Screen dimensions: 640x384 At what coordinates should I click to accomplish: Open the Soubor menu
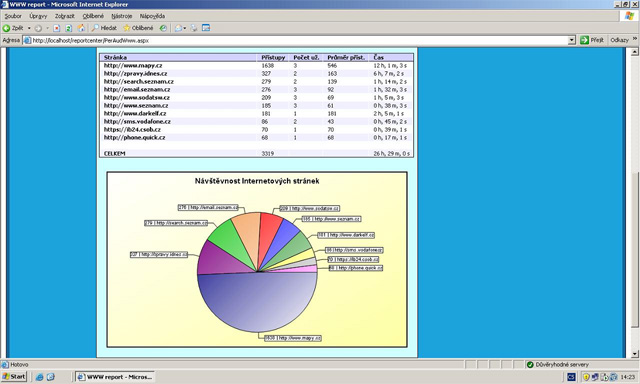point(13,16)
